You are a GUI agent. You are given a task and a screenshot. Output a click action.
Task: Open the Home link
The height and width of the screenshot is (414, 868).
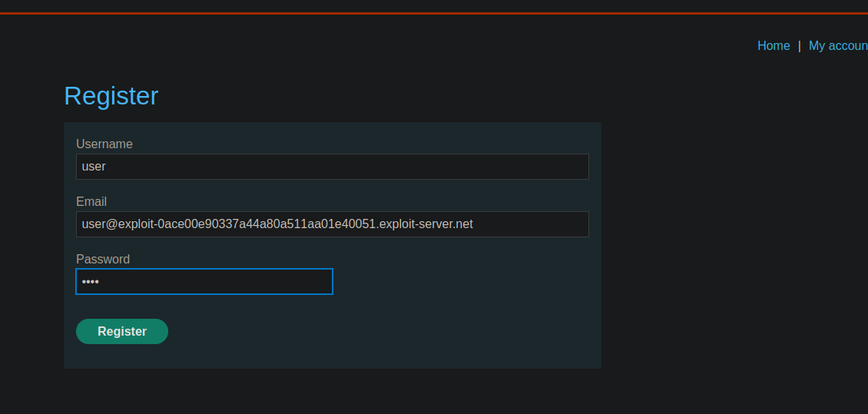click(x=773, y=46)
